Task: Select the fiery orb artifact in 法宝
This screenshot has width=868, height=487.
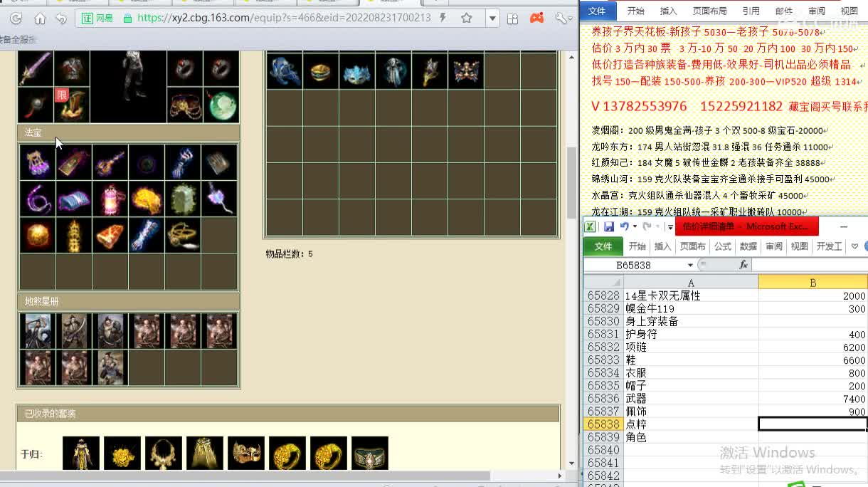Action: [38, 235]
